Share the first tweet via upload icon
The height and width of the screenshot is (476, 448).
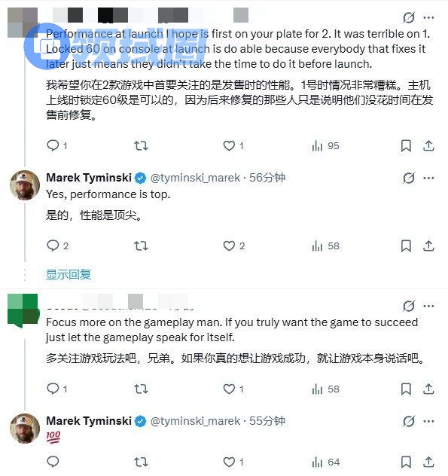pos(428,145)
